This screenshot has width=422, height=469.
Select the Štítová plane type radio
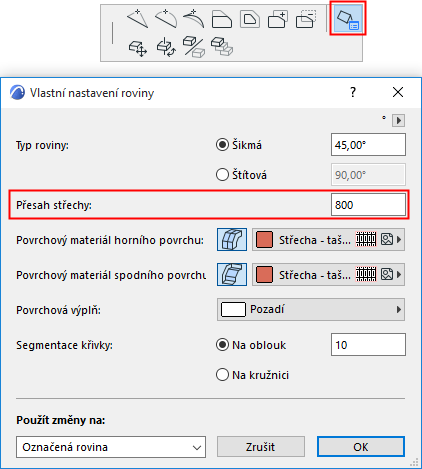coord(222,175)
